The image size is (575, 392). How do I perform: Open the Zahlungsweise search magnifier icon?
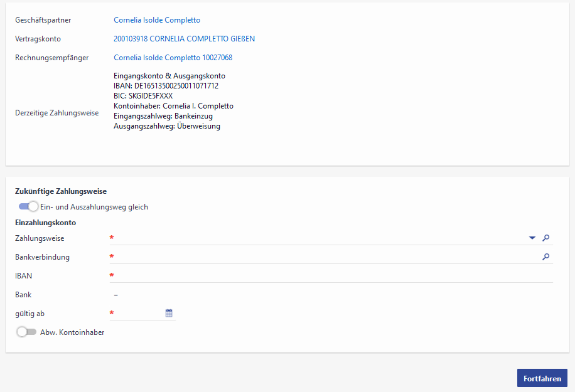546,238
